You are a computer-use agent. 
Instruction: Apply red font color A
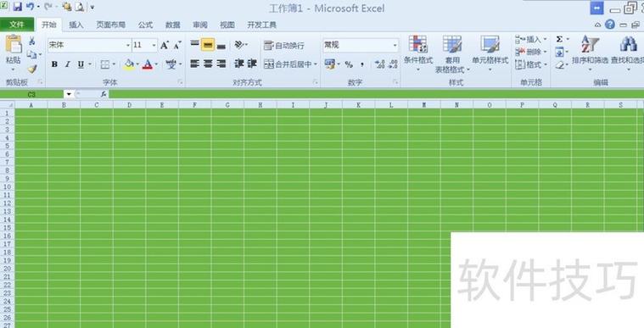click(x=148, y=64)
